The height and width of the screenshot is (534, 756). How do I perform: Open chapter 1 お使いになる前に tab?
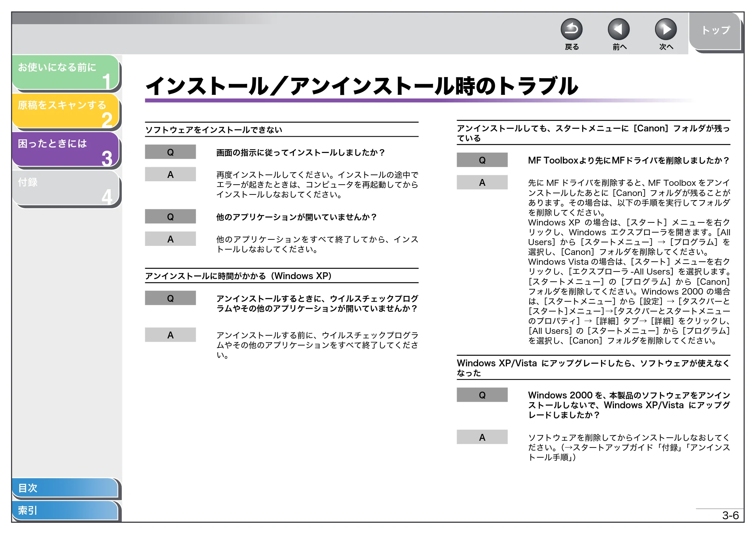point(65,72)
